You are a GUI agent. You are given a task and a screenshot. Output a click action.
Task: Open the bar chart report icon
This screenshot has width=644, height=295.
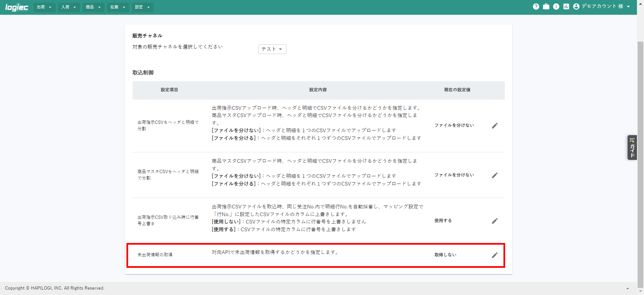pos(566,7)
